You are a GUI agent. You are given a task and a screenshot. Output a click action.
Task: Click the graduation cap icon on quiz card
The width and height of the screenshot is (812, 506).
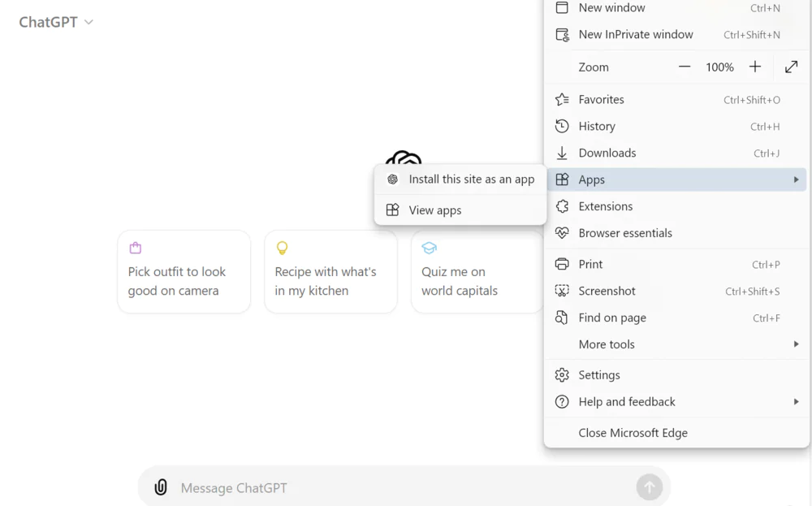coord(429,248)
